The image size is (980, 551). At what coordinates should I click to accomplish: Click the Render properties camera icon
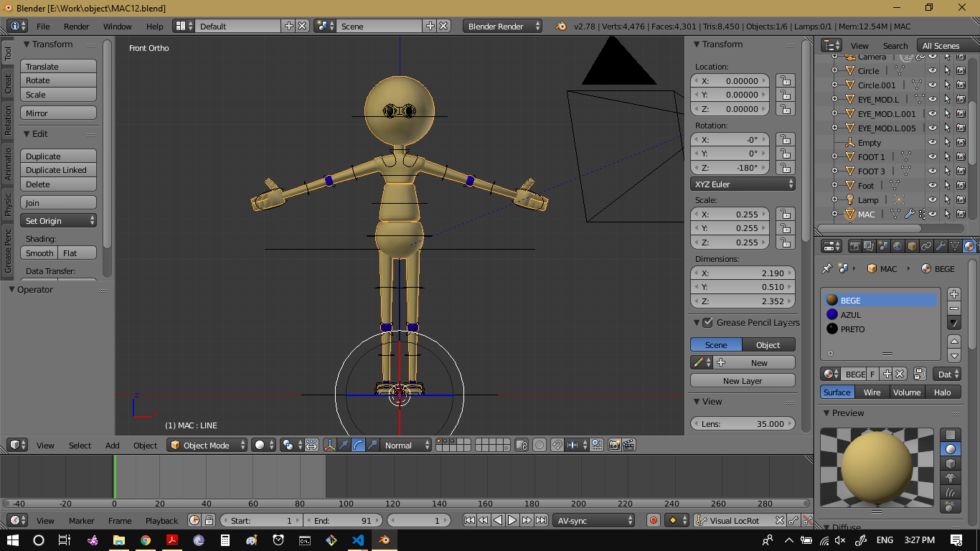click(854, 246)
